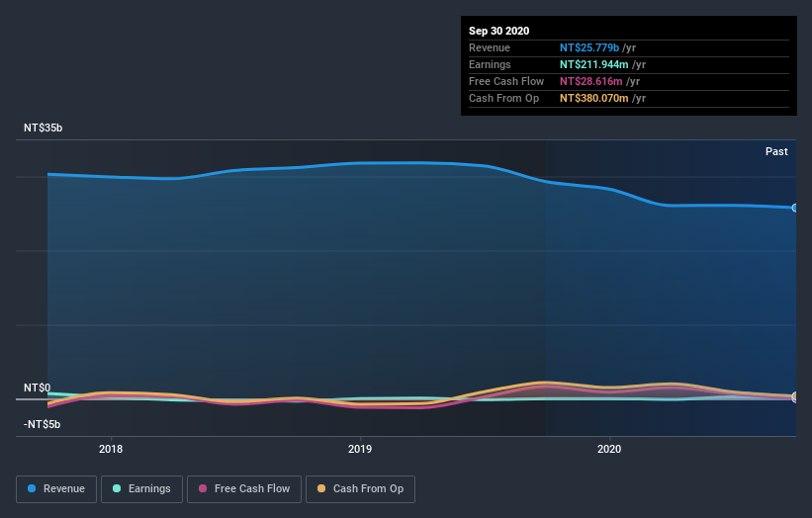Click the Earnings label in tooltip

tap(490, 64)
